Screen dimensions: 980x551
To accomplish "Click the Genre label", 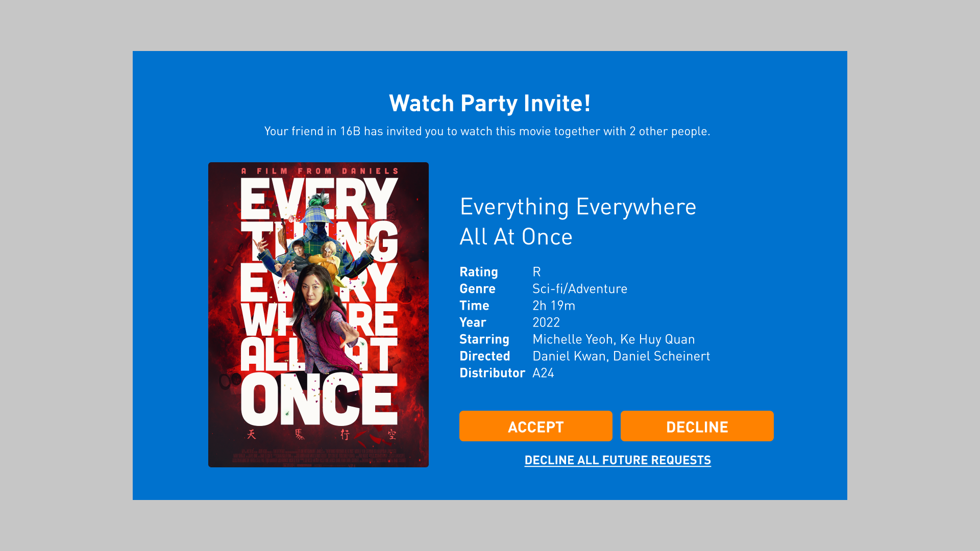I will (477, 289).
